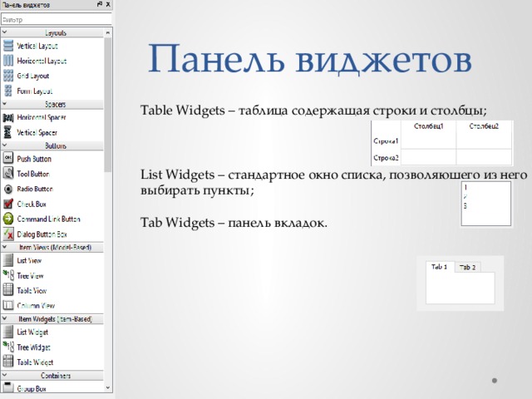
Task: Focus the Фильтр filter field
Action: point(57,19)
